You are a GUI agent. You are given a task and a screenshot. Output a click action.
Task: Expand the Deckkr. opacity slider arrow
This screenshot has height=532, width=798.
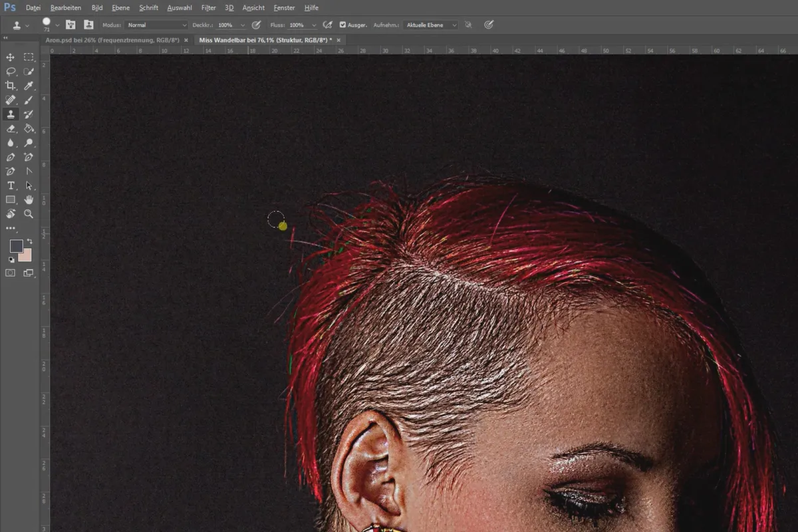242,25
